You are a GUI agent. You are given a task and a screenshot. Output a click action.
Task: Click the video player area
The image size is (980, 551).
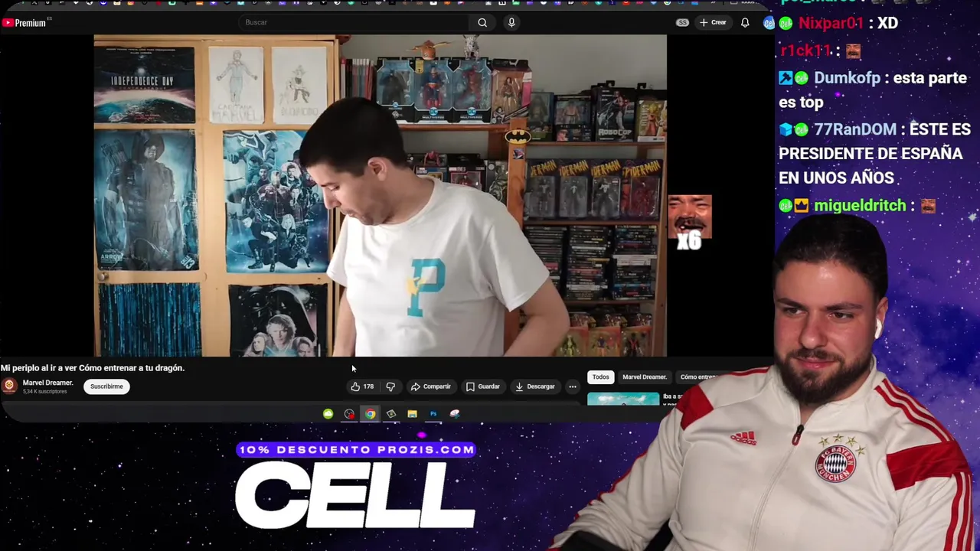pyautogui.click(x=380, y=195)
